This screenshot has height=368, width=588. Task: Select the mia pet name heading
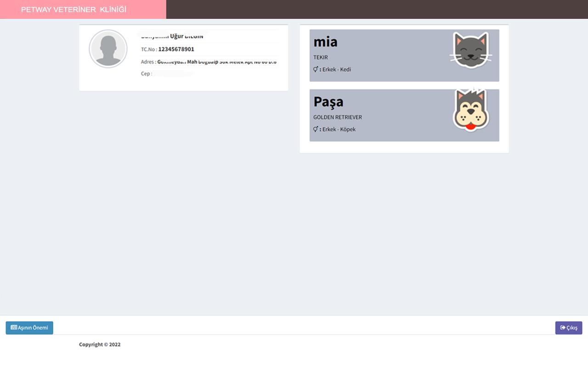[325, 42]
